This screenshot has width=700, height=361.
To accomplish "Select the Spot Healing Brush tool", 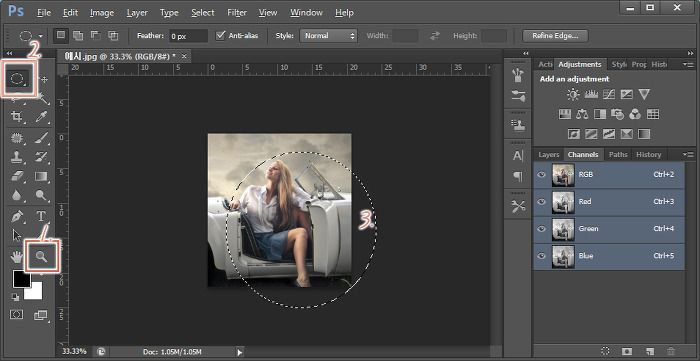I will tap(17, 137).
